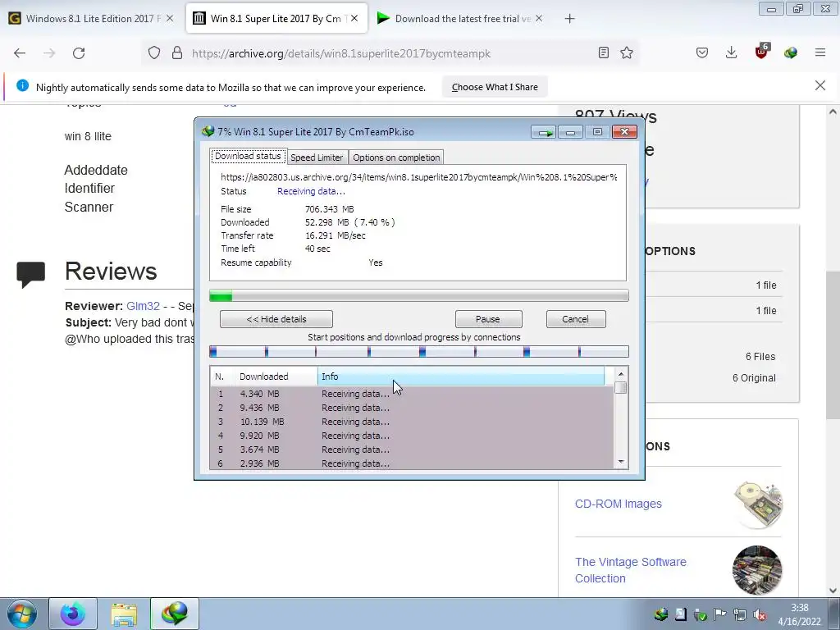Reload the page with refresh icon
840x630 pixels.
(x=79, y=53)
